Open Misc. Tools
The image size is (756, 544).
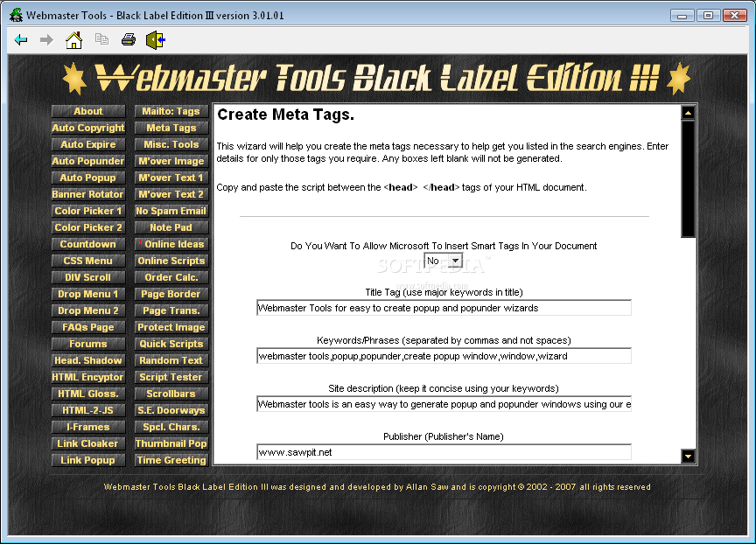tap(171, 144)
